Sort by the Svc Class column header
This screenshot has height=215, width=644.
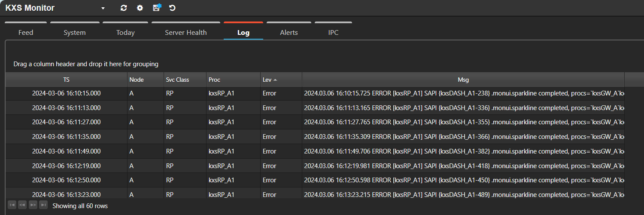(x=185, y=80)
